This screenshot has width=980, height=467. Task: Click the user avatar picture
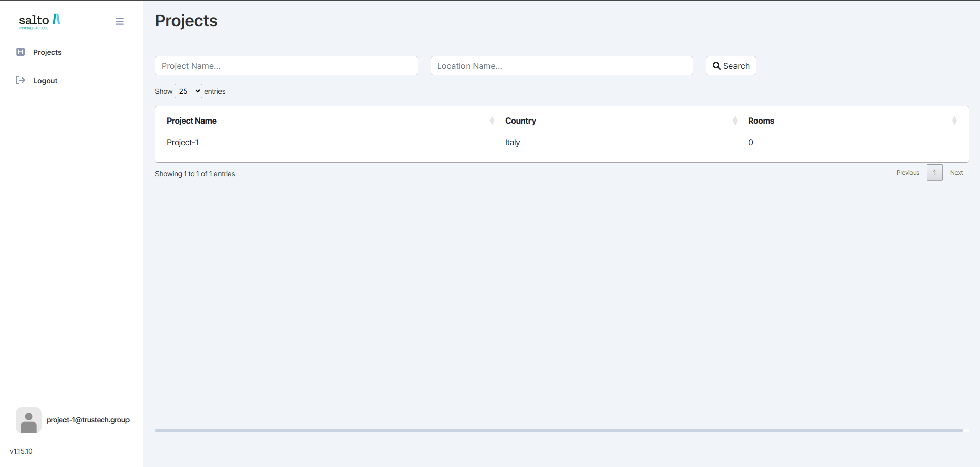click(28, 420)
